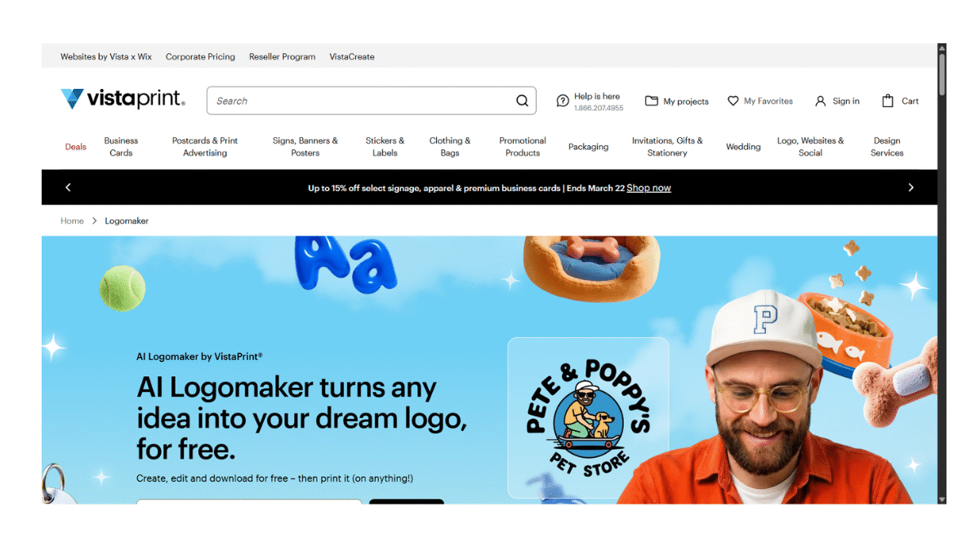Open Signs, Banners & Posters menu

point(305,147)
